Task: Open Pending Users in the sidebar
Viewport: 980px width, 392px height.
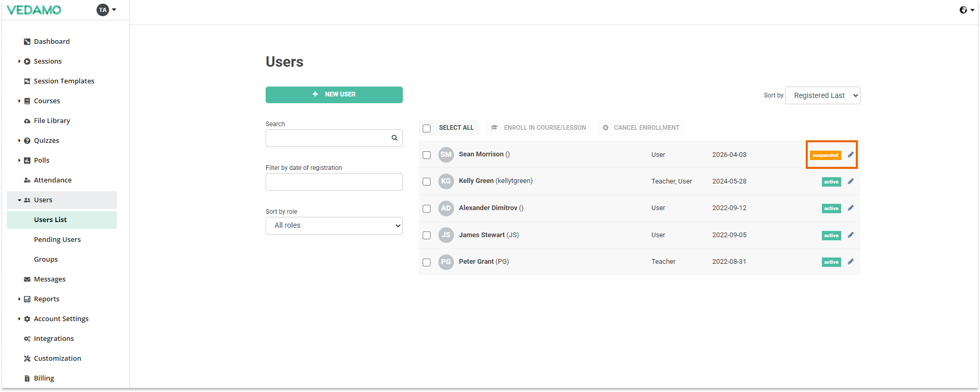Action: (57, 240)
